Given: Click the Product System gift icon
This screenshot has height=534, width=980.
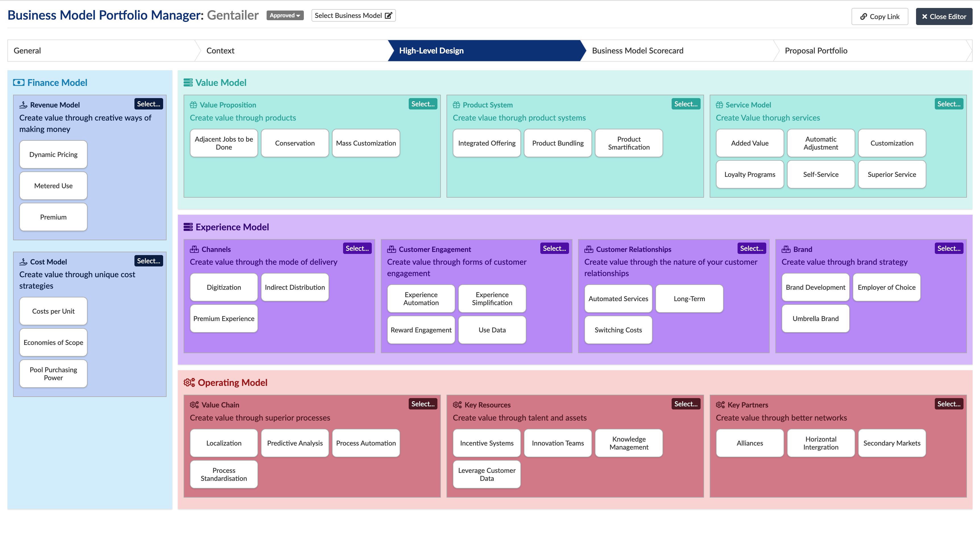Looking at the screenshot, I should coord(456,105).
